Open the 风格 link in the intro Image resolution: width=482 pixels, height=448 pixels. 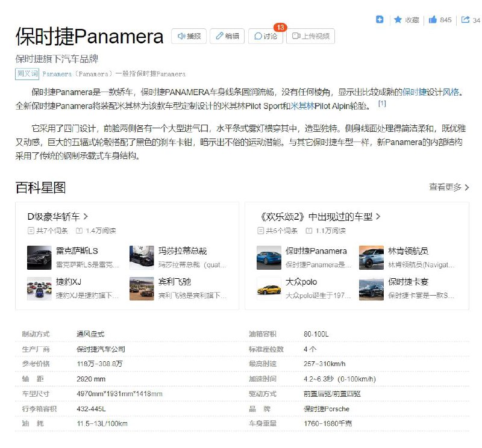(451, 92)
